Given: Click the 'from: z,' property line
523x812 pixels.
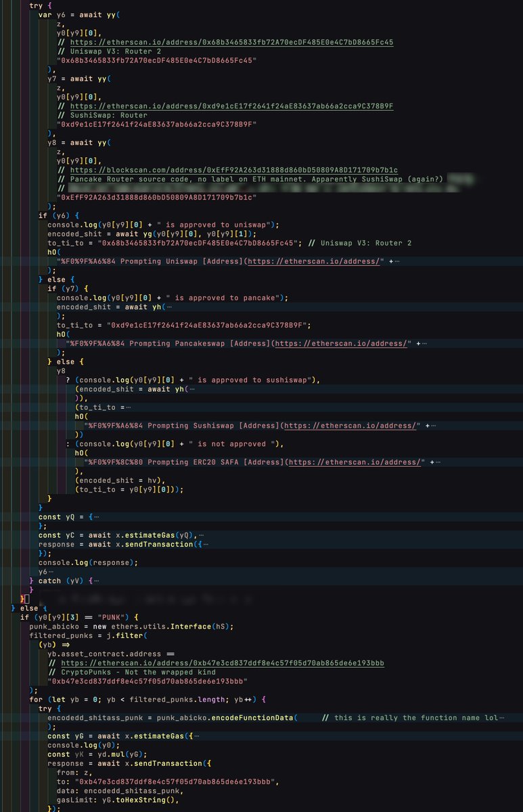Looking at the screenshot, I should point(74,773).
